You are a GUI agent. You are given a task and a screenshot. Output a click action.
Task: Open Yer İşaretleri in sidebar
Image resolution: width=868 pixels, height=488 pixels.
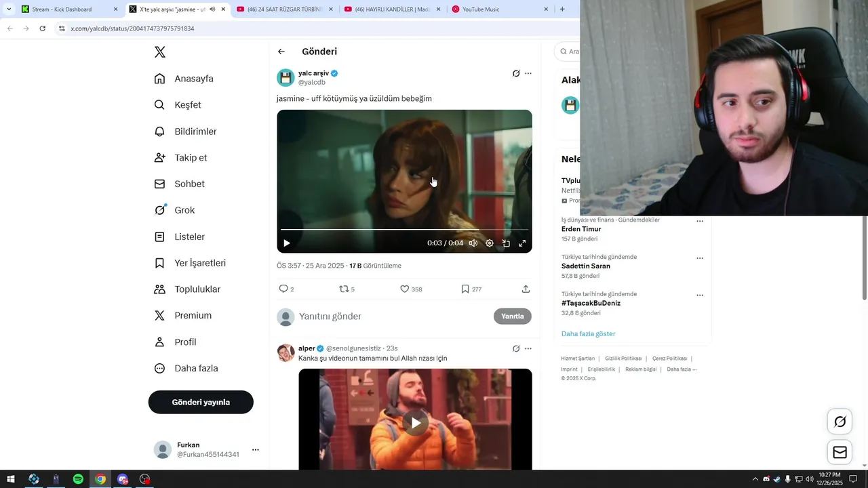tap(190, 263)
